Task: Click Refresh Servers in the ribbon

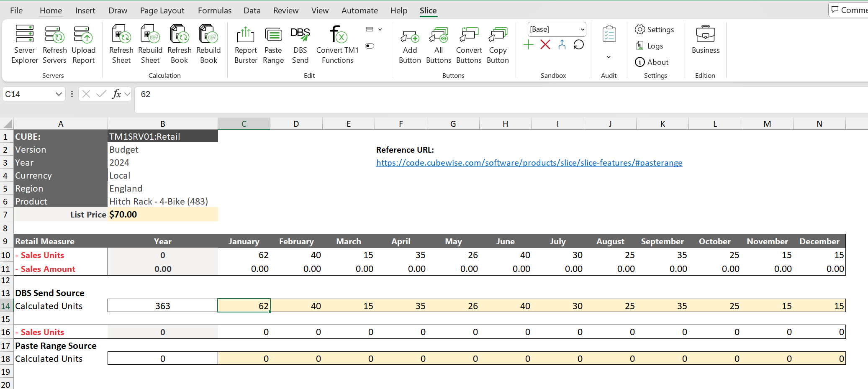Action: (54, 44)
